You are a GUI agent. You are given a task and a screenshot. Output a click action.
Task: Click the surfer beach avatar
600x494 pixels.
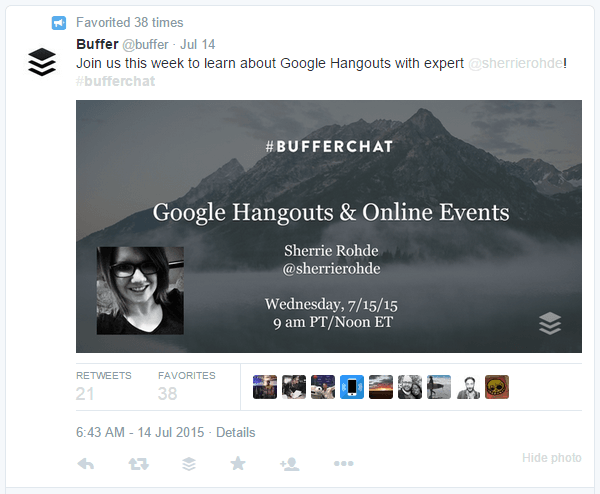tap(439, 387)
